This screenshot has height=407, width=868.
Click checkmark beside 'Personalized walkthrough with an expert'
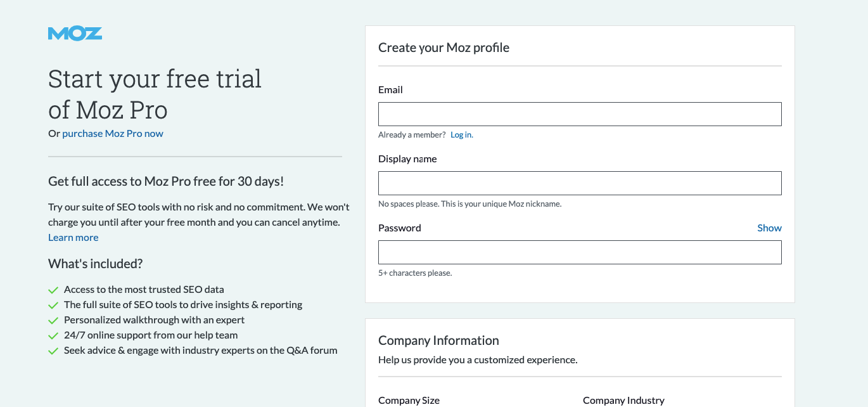click(x=53, y=321)
